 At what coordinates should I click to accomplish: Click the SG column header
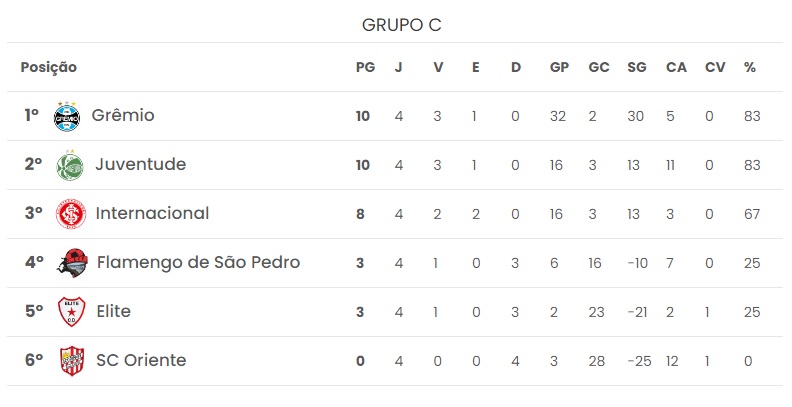point(637,67)
